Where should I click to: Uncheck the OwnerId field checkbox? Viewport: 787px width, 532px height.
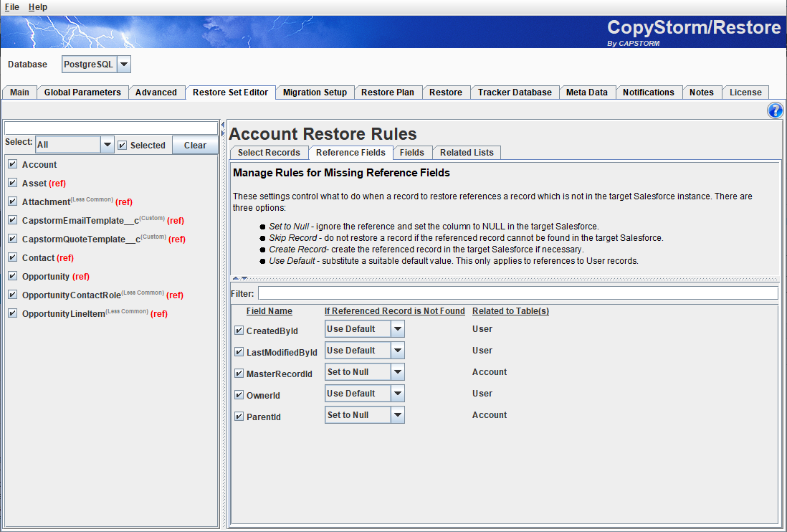[239, 395]
